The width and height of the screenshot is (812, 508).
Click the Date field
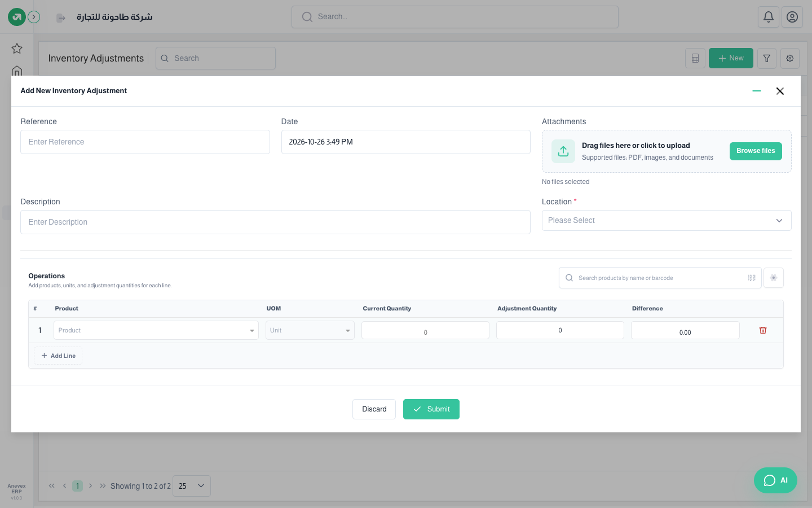point(406,142)
